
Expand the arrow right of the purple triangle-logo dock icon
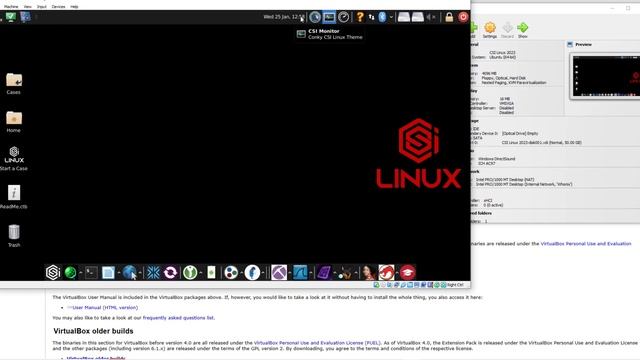point(290,273)
